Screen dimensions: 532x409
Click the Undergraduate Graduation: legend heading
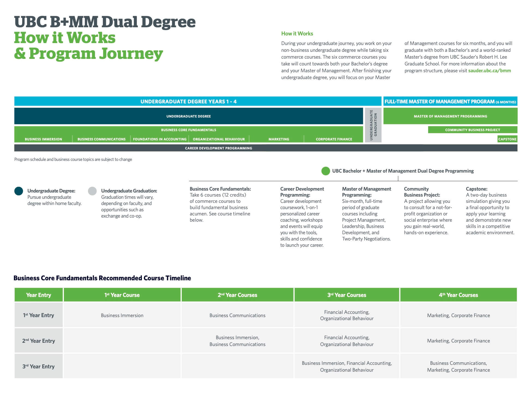pyautogui.click(x=129, y=191)
